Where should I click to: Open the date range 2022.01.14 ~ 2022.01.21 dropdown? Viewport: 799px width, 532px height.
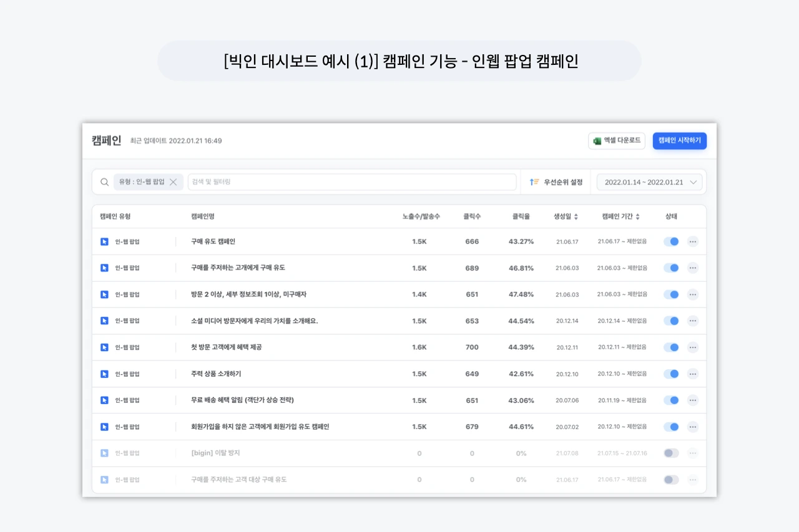tap(649, 181)
